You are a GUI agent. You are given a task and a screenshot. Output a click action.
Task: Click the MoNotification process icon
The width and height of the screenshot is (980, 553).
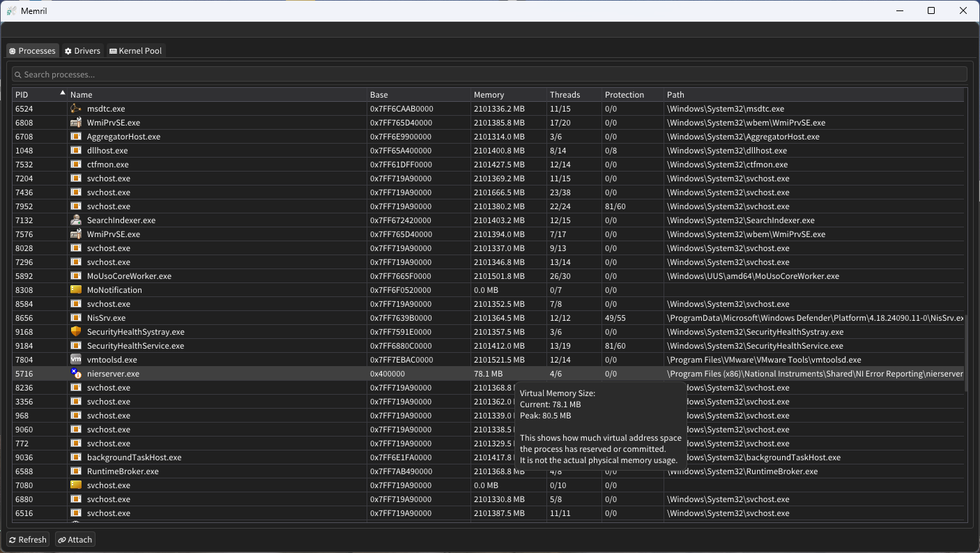pyautogui.click(x=76, y=290)
